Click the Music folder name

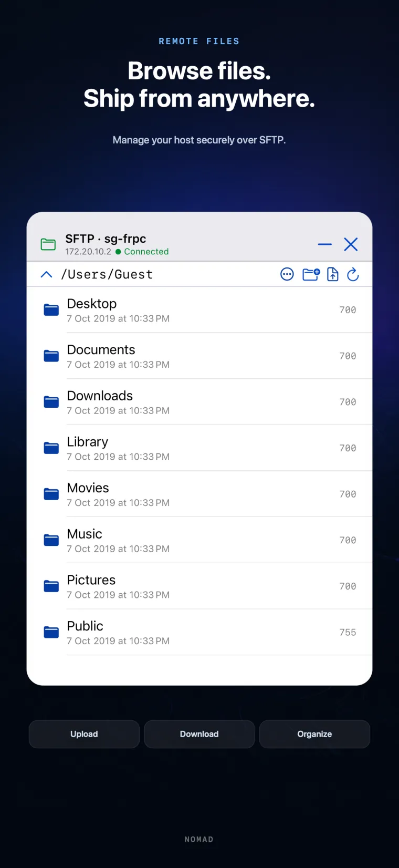click(x=85, y=534)
